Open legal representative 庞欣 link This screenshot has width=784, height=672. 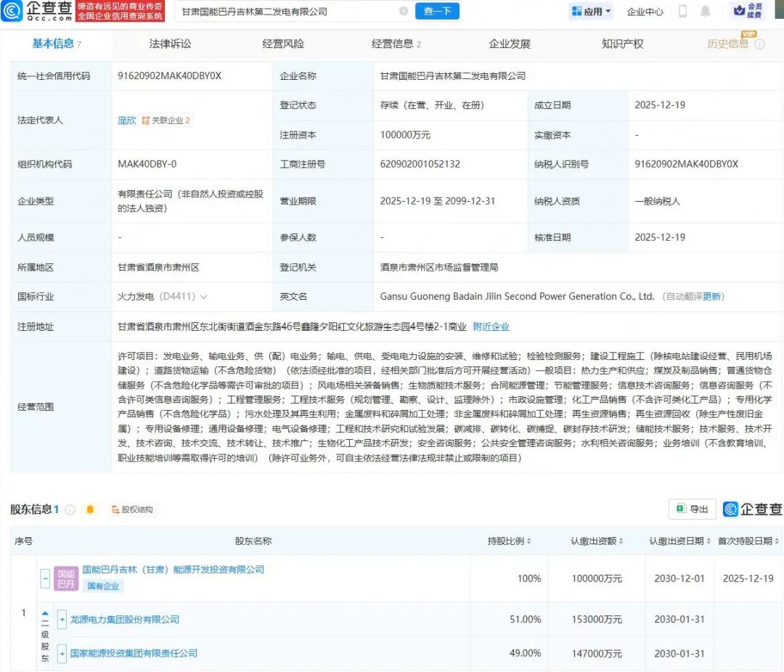(127, 120)
